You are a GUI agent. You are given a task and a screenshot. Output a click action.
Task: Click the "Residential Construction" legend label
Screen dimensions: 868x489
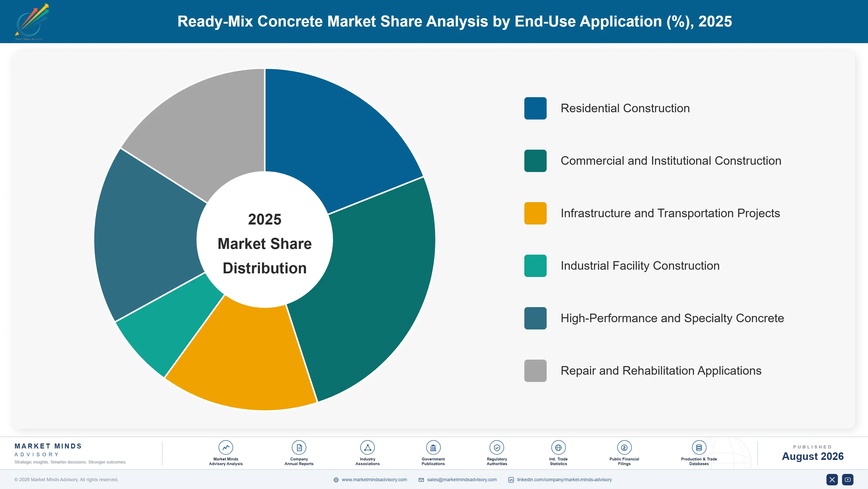(625, 108)
